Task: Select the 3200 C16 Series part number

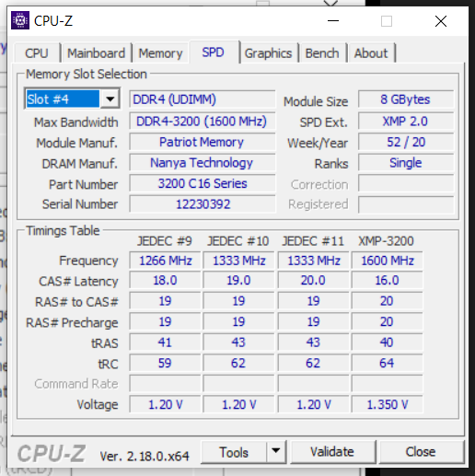Action: click(203, 183)
